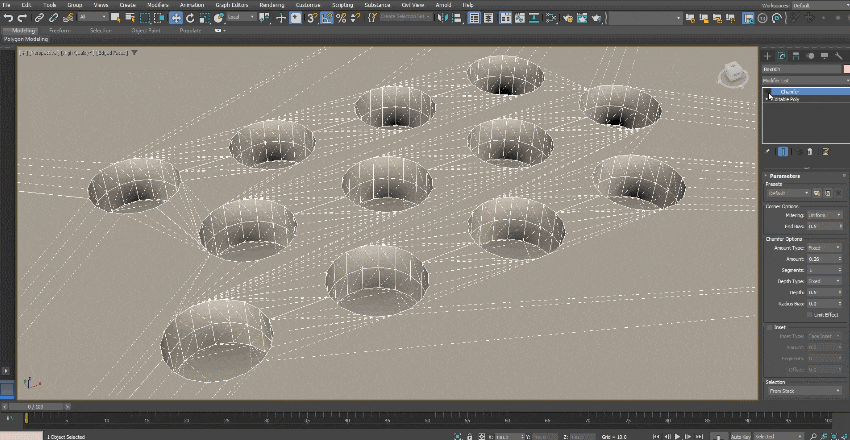This screenshot has height=440, width=850.
Task: Select Editable Poly in the modifier stack
Action: coord(786,99)
